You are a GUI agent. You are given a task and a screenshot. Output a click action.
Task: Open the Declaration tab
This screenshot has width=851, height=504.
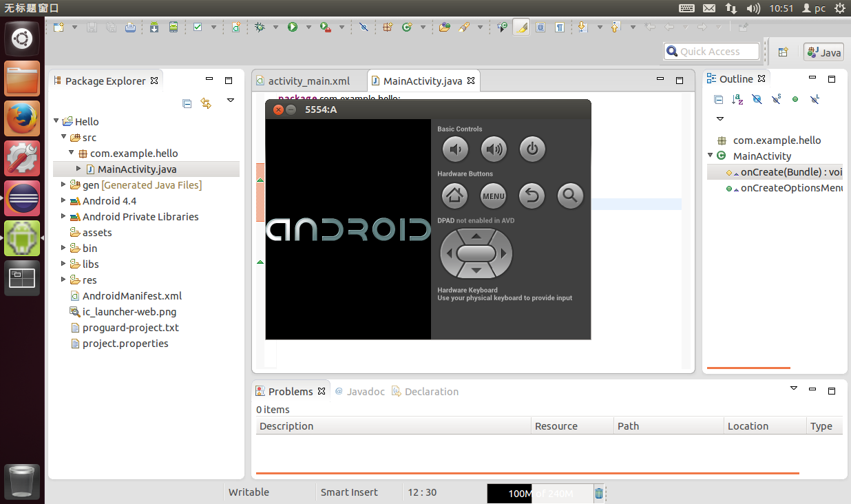(425, 391)
